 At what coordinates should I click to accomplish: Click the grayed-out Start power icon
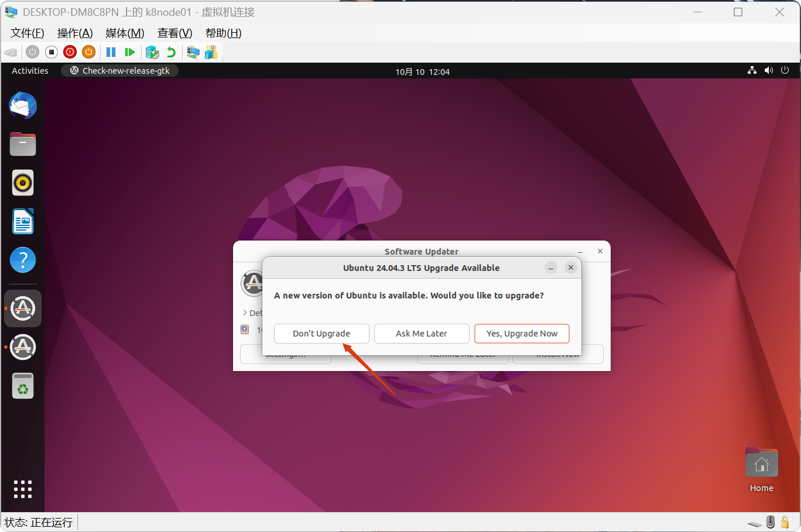pyautogui.click(x=33, y=52)
